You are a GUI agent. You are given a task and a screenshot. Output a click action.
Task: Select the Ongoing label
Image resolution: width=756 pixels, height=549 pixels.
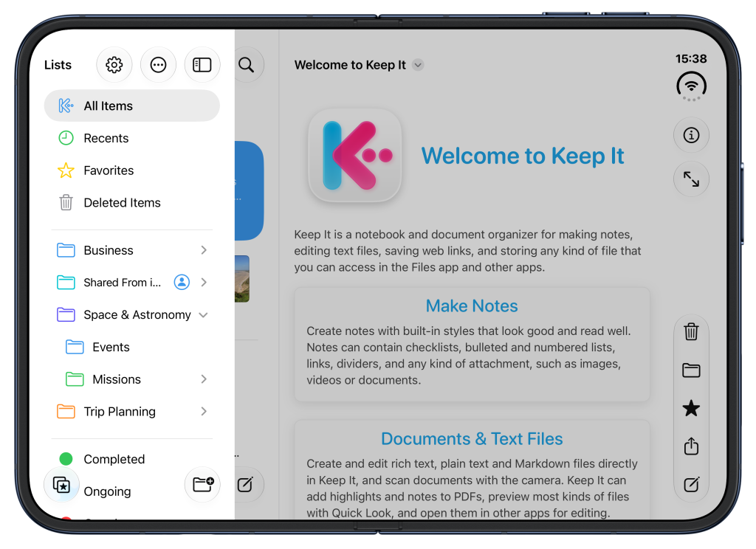108,491
